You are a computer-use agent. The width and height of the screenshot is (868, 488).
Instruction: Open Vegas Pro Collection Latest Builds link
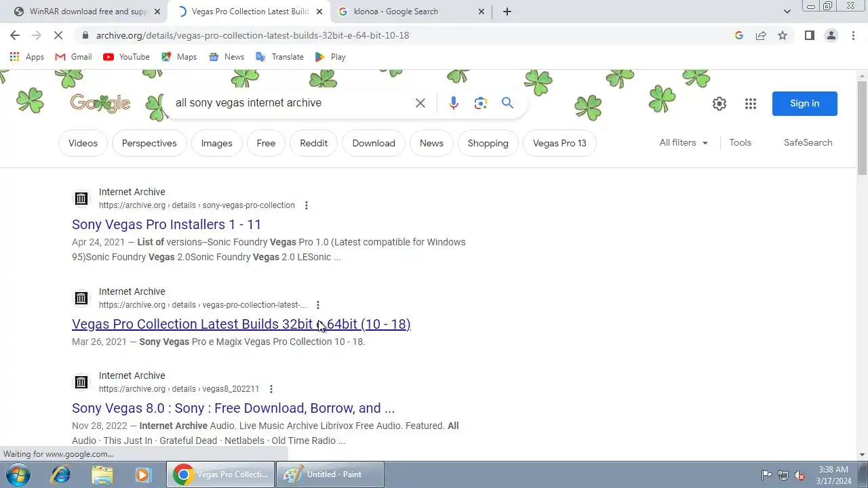pos(241,324)
